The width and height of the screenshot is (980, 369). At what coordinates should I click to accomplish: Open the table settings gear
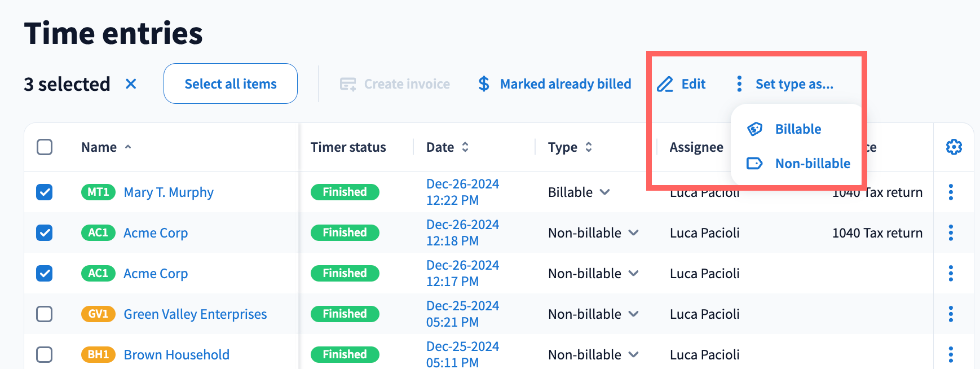953,147
